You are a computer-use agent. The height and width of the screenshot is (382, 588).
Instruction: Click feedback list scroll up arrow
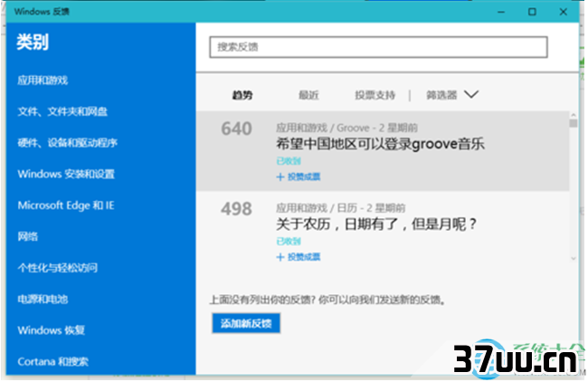574,115
